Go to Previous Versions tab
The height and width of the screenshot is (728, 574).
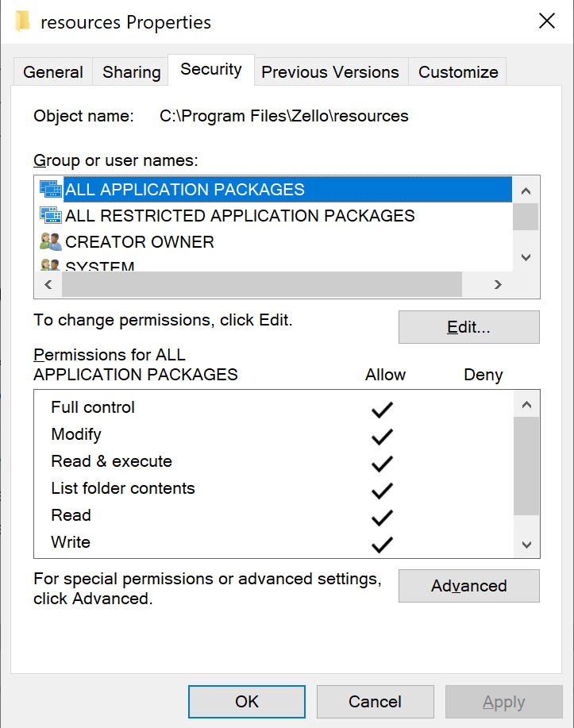point(330,72)
